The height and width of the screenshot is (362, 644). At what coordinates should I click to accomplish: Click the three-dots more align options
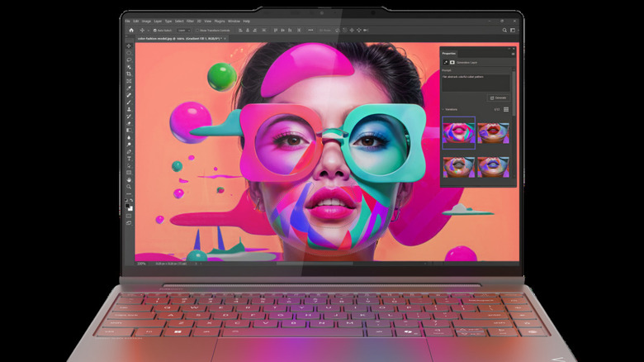tap(311, 30)
